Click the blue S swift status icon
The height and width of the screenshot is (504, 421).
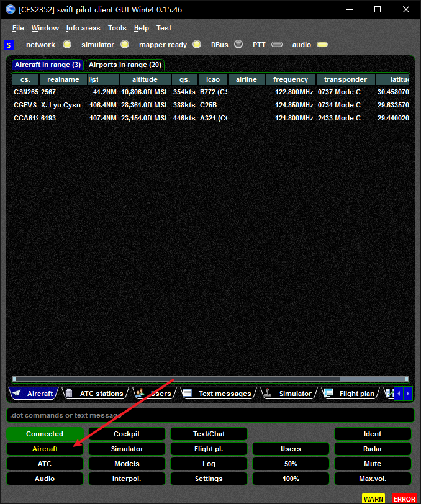click(8, 45)
